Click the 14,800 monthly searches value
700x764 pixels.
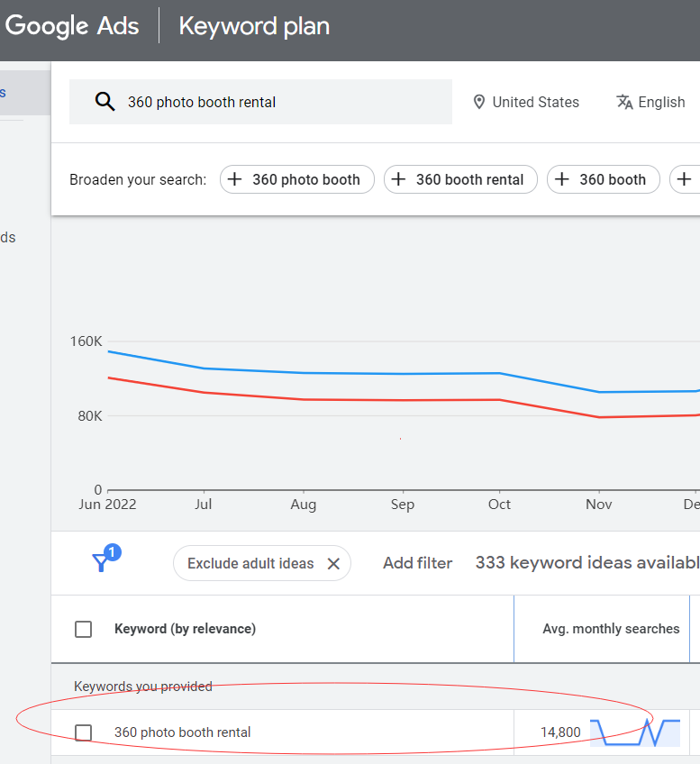click(x=560, y=732)
